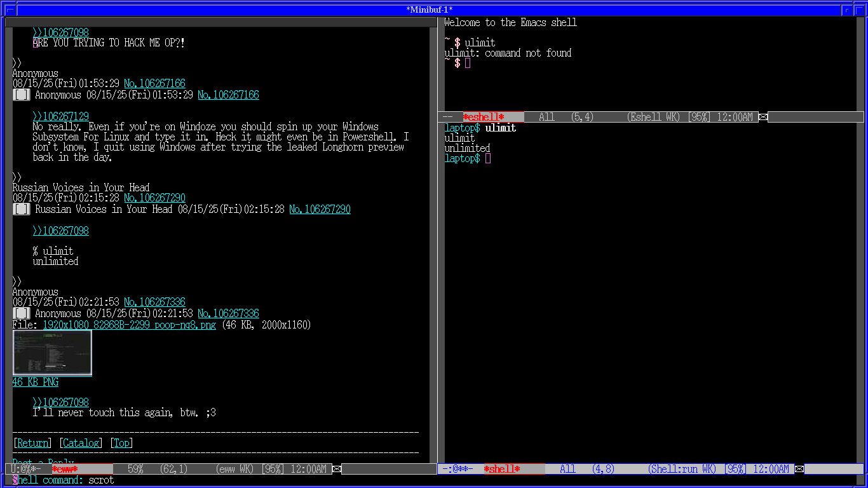
Task: Open No.106267336 link on the checkbox row
Action: coord(229,314)
